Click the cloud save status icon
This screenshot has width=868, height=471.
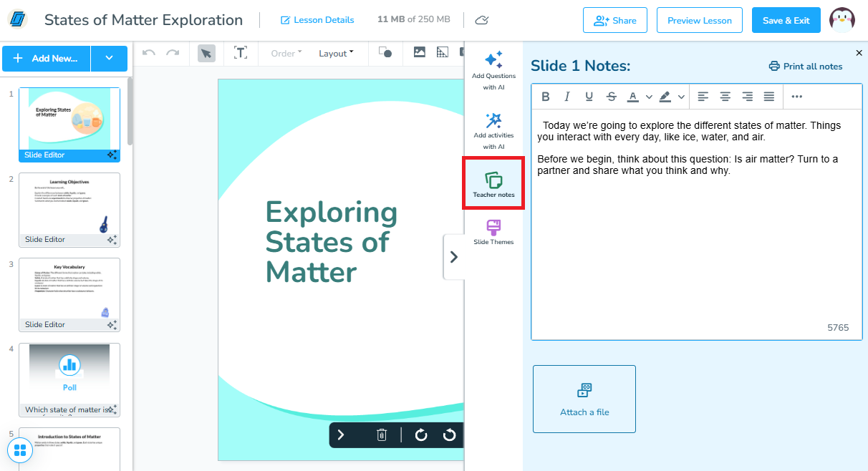482,20
